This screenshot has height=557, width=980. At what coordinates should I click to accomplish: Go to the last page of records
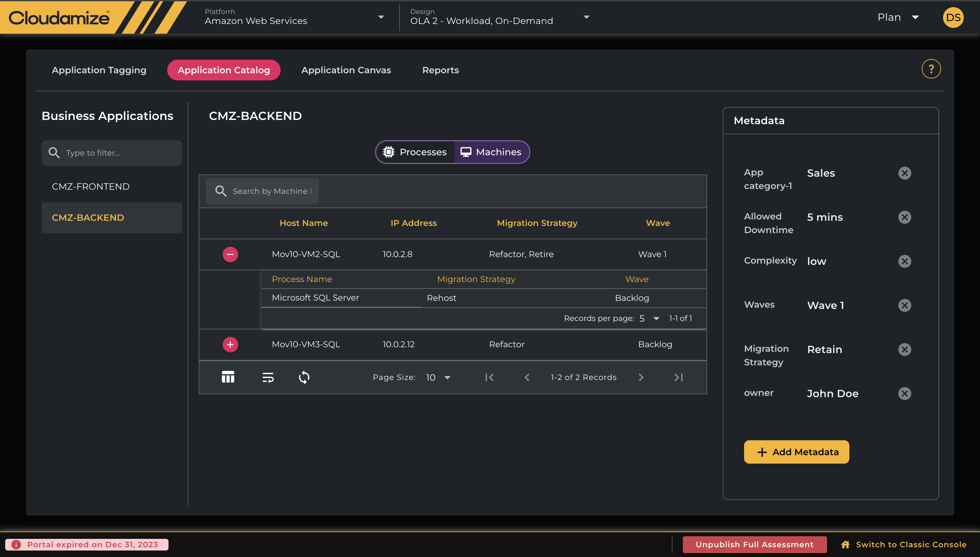678,377
